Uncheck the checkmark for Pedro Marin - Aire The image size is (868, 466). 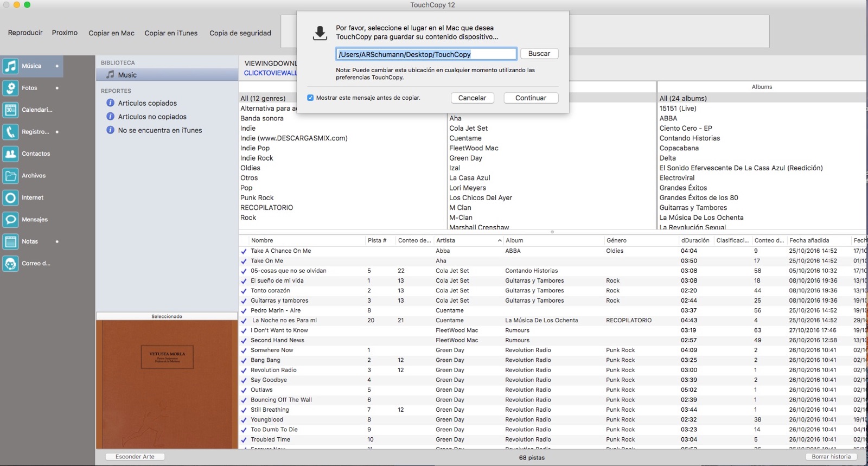244,311
